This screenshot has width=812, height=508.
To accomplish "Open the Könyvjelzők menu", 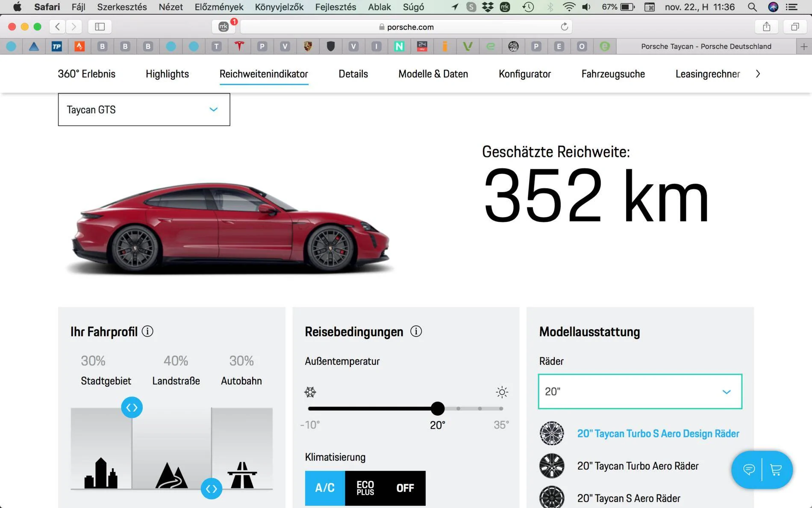I will [279, 7].
